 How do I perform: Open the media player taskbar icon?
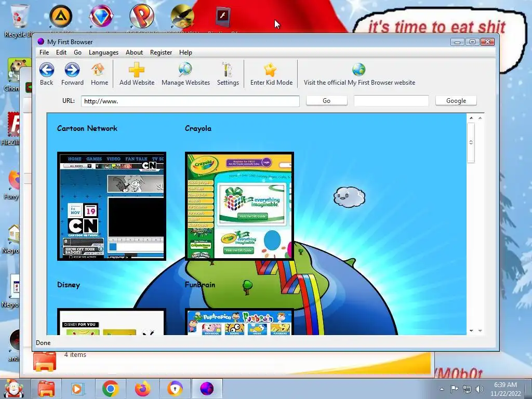pyautogui.click(x=77, y=389)
